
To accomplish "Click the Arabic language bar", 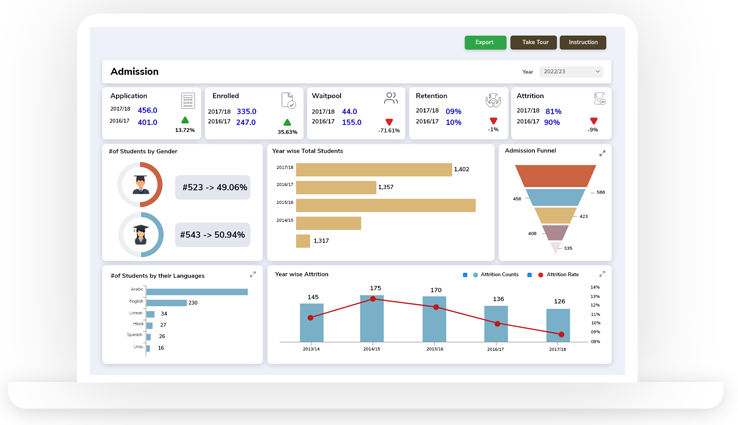I will 197,292.
